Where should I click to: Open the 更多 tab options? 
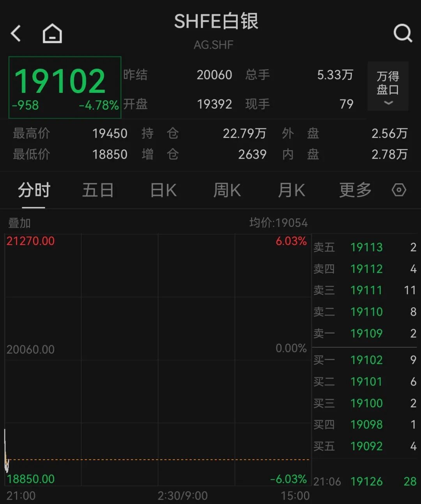[x=355, y=191]
